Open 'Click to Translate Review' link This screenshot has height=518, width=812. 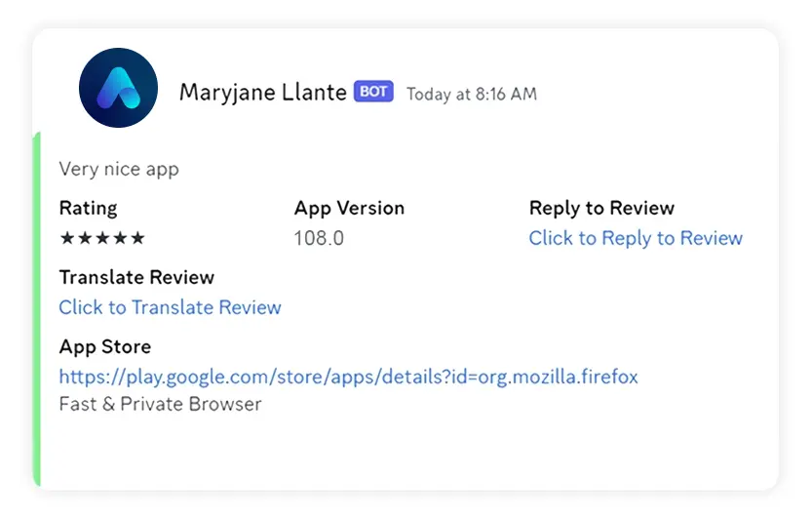pos(170,307)
